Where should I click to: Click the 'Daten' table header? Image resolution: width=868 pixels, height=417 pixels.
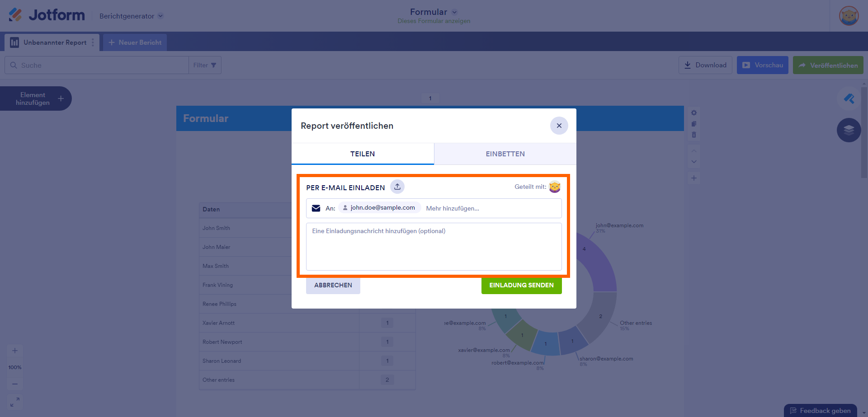point(211,210)
